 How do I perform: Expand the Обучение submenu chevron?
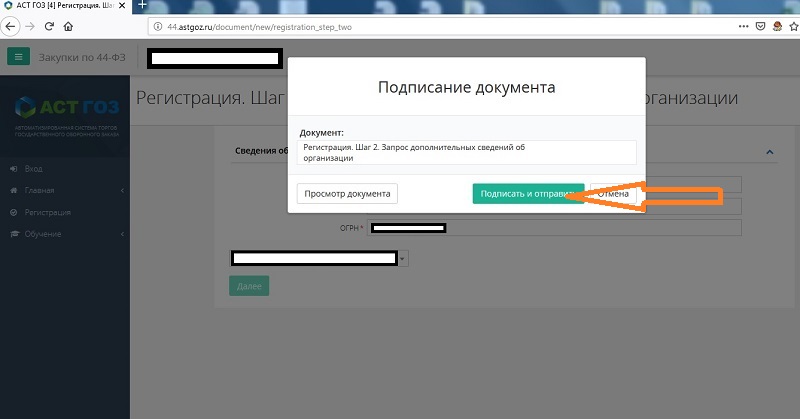click(x=122, y=234)
